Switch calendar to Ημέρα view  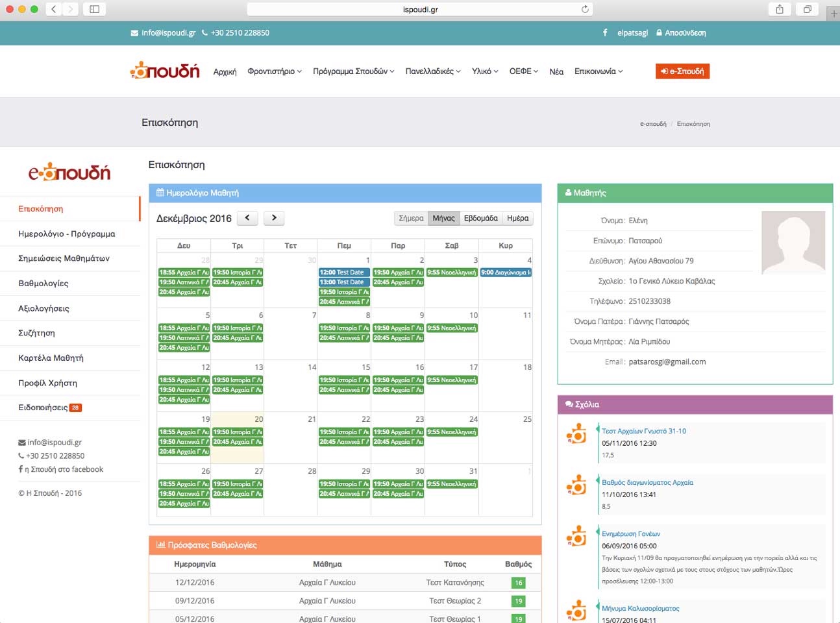pyautogui.click(x=518, y=218)
